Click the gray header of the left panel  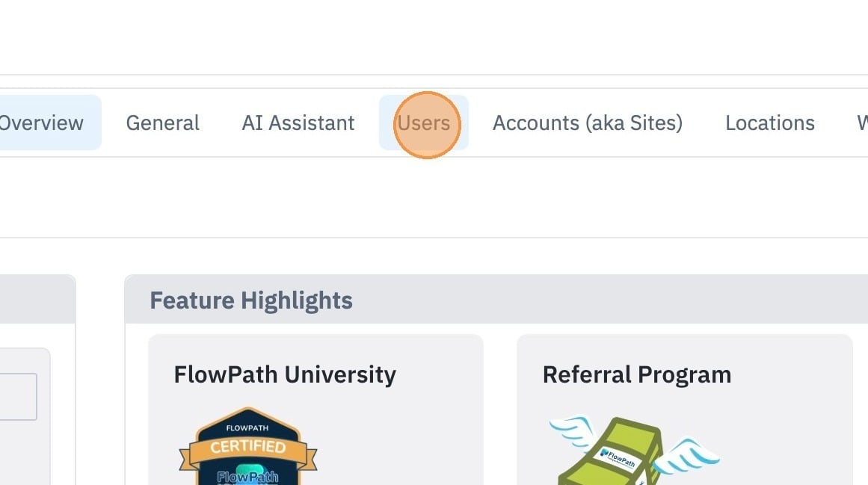37,299
